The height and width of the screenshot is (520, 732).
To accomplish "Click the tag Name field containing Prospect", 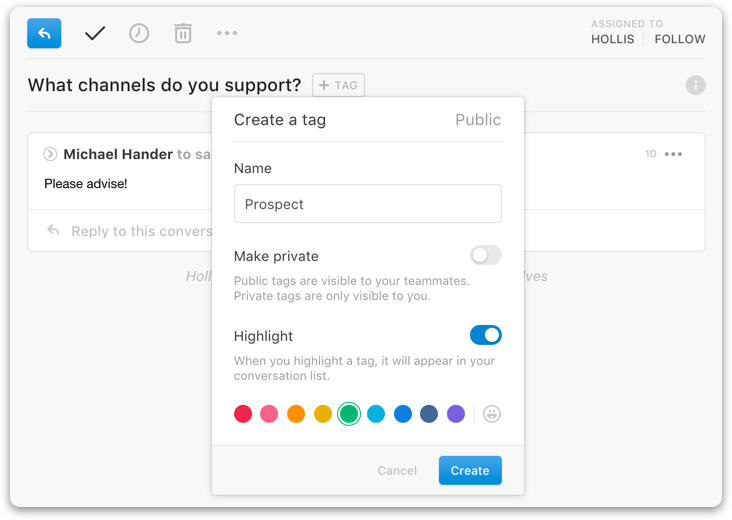I will tap(368, 204).
